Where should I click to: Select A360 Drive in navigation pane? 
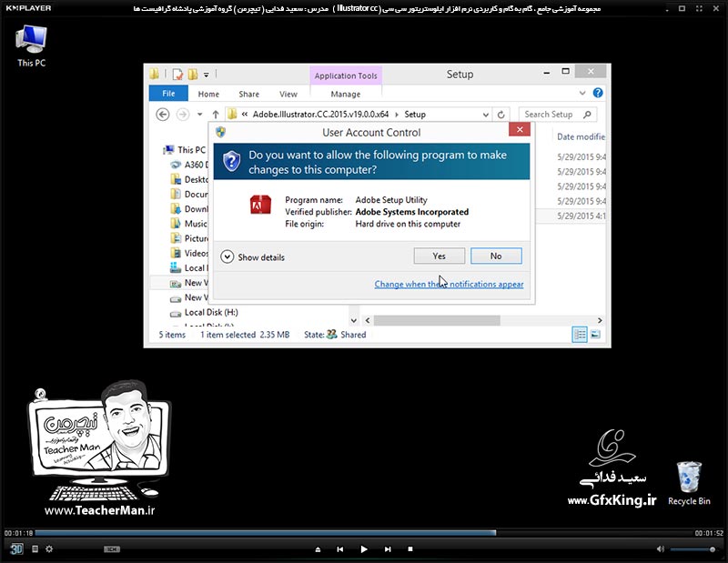[189, 165]
